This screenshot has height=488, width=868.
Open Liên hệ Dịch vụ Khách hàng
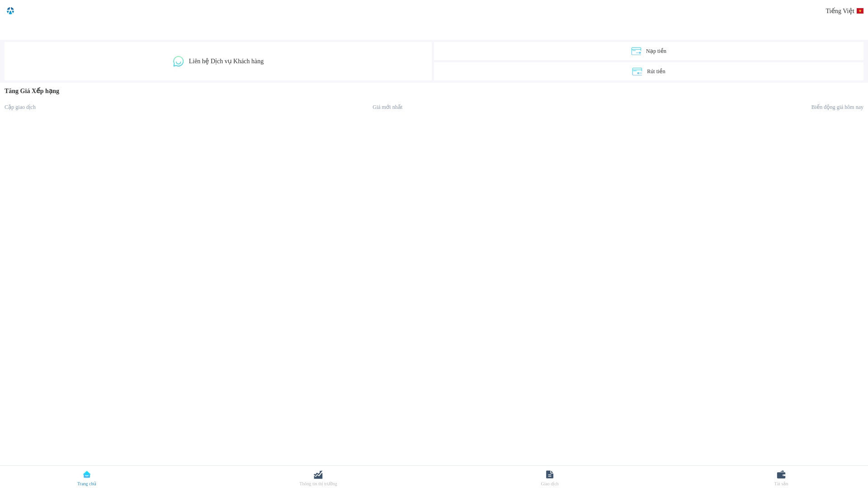click(x=218, y=61)
